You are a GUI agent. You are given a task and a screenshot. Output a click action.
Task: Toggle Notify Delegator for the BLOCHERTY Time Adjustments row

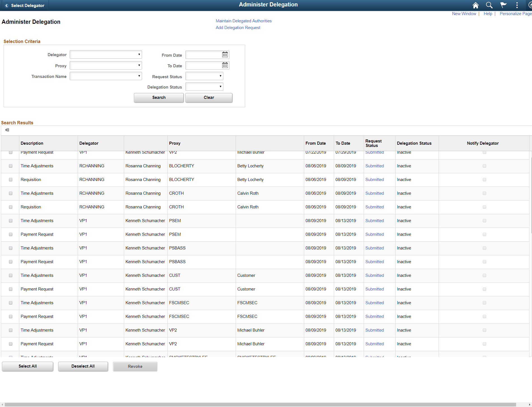pyautogui.click(x=484, y=166)
